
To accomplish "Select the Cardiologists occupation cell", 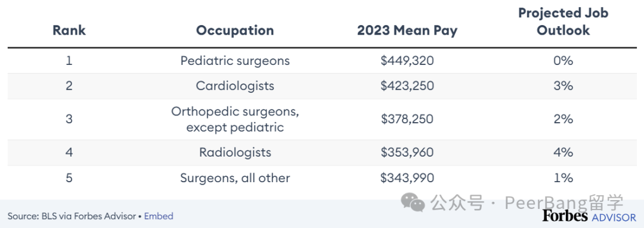I will click(235, 86).
